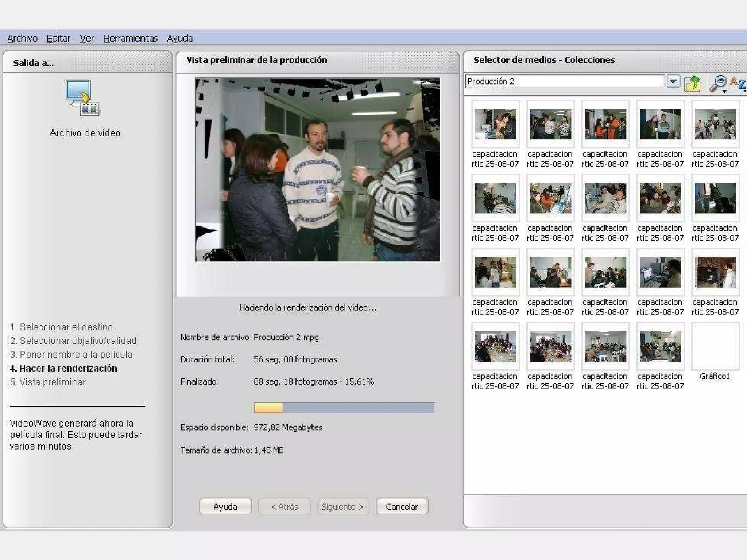Click the rendering progress bar
The image size is (747, 560).
(344, 407)
